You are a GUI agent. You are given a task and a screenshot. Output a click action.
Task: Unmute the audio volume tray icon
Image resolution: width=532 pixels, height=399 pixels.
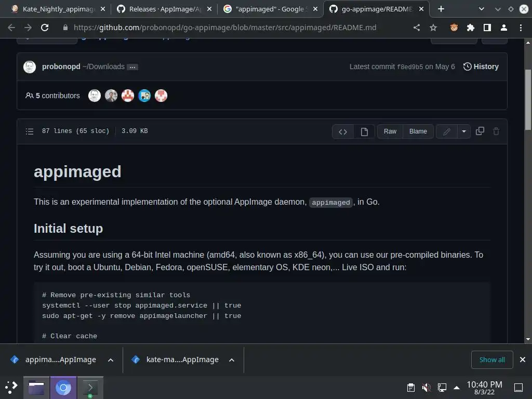pos(426,388)
